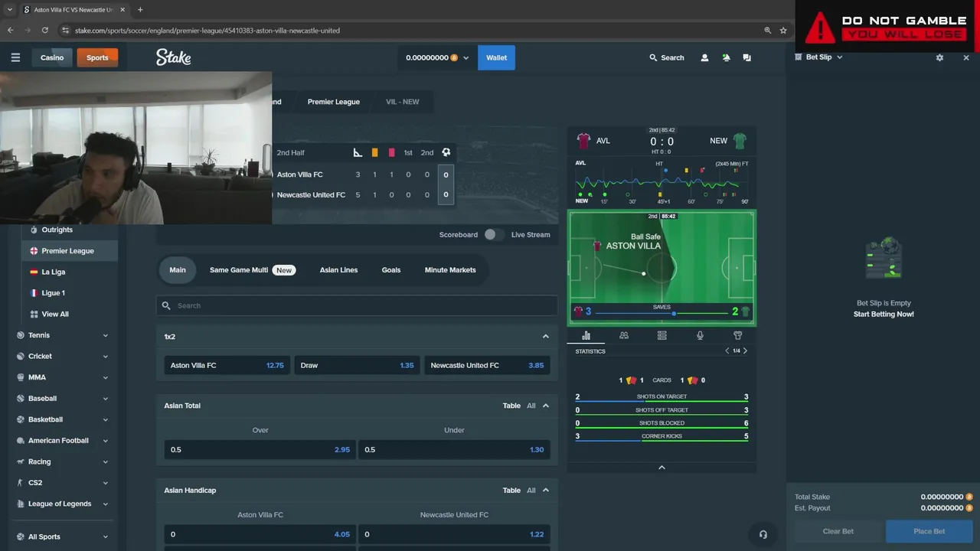Click the red card icon in scoreboard header

click(x=391, y=152)
